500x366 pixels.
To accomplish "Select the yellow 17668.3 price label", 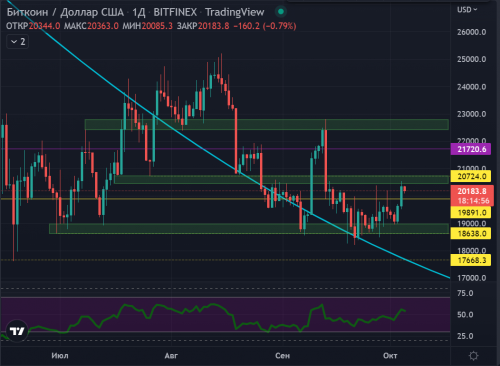I will click(471, 260).
